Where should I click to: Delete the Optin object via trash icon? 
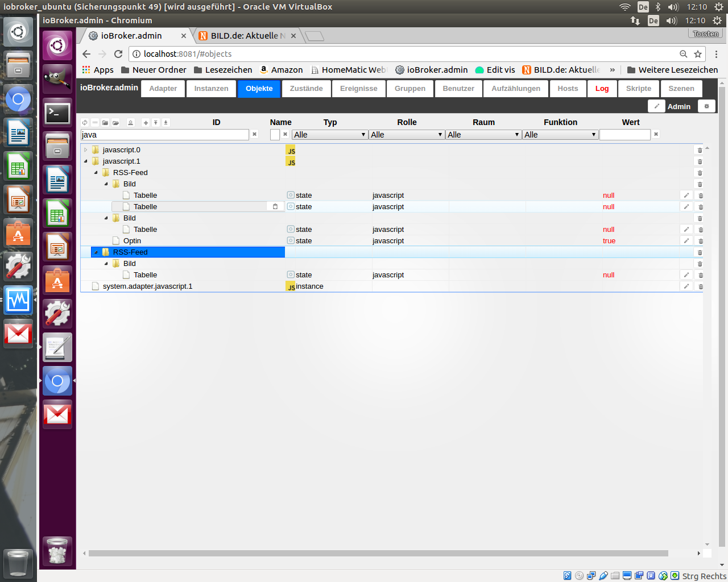pyautogui.click(x=700, y=242)
